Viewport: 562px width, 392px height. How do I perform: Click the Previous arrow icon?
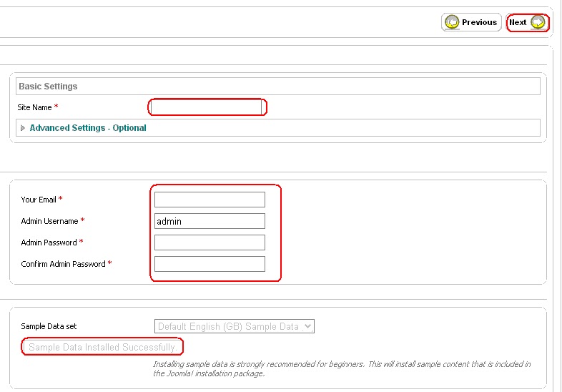tap(452, 22)
